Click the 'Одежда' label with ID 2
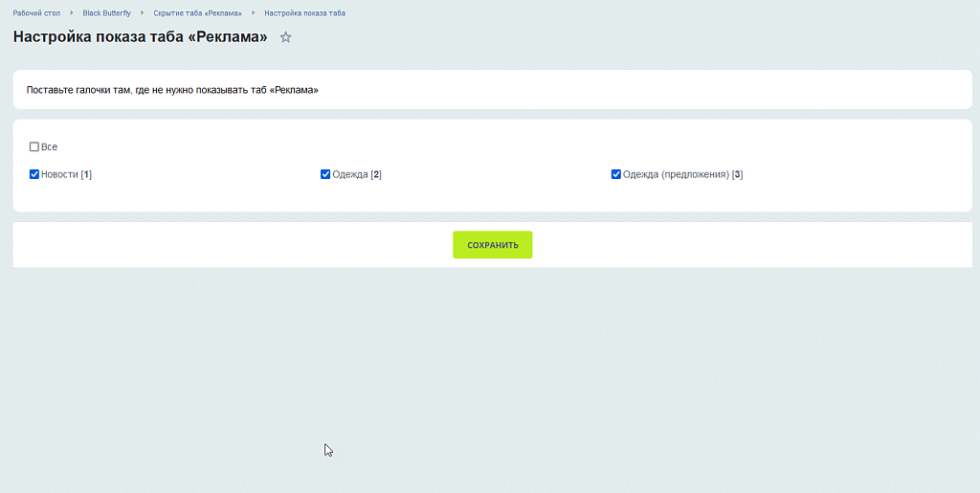The height and width of the screenshot is (493, 980). [x=350, y=174]
